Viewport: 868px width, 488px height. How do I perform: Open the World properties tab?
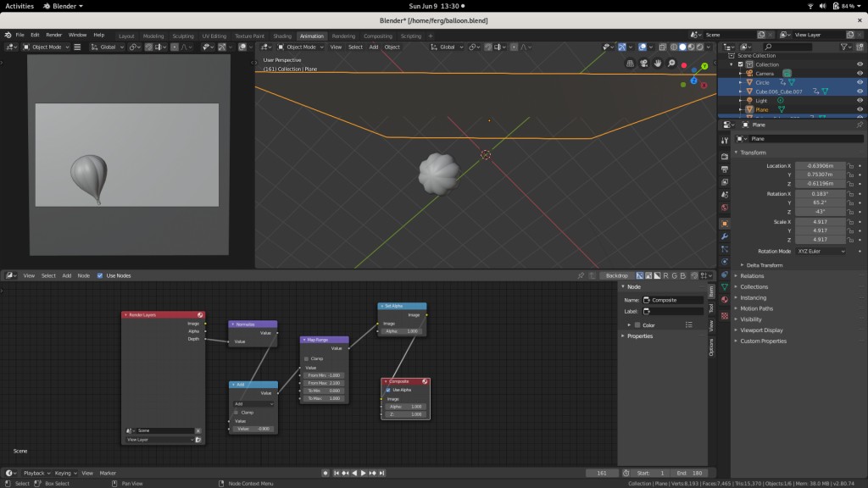(x=725, y=208)
